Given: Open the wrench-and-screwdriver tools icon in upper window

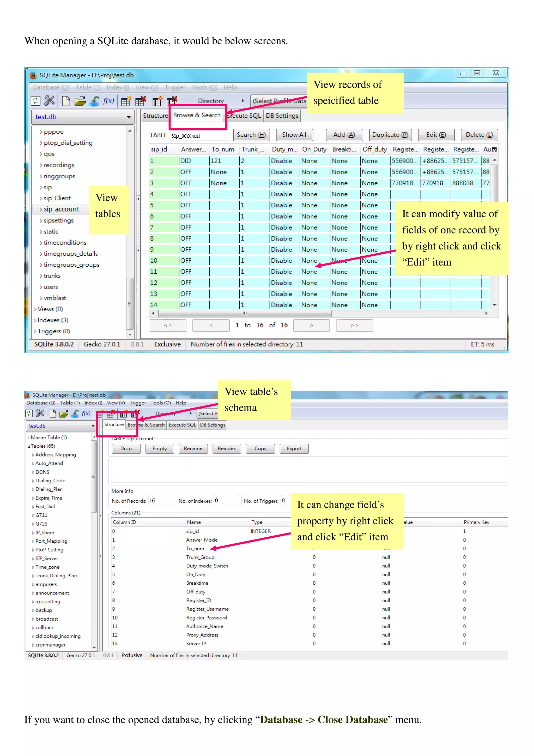Looking at the screenshot, I should (x=50, y=101).
